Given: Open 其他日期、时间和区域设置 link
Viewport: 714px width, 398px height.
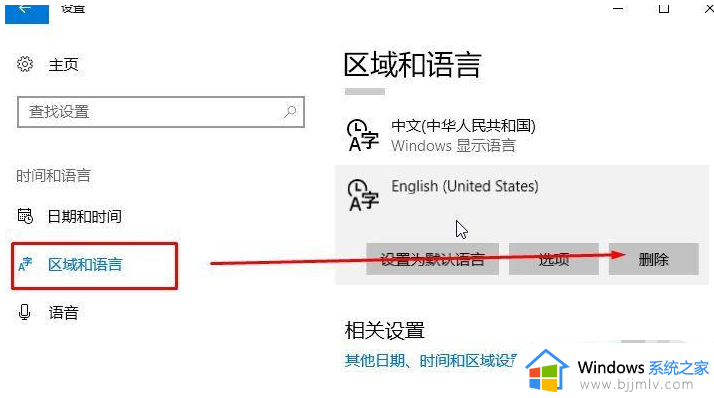Looking at the screenshot, I should [431, 361].
